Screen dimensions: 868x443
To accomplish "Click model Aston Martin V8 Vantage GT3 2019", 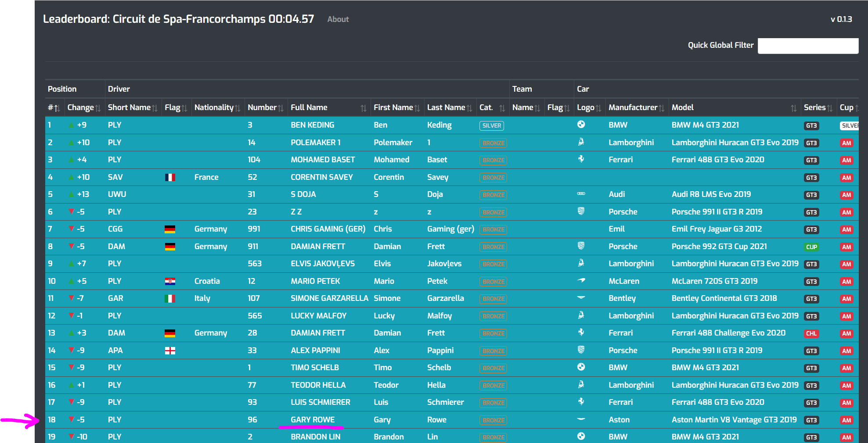I will [734, 420].
